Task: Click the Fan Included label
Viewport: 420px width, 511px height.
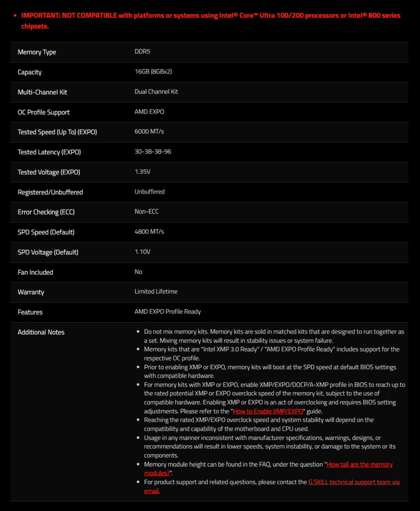Action: tap(35, 273)
